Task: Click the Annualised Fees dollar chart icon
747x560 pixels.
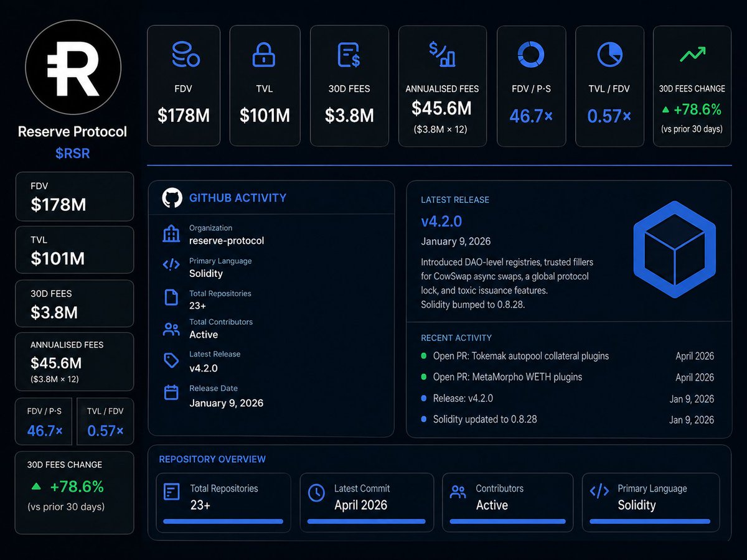Action: coord(442,54)
